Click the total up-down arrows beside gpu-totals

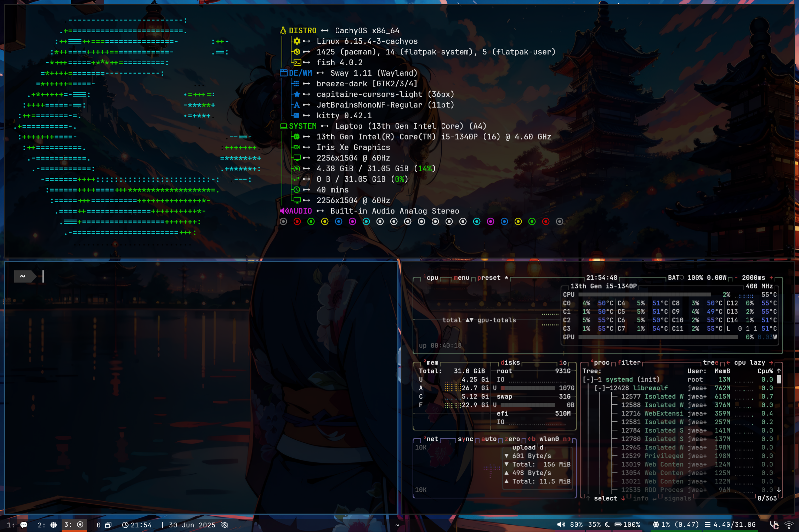[x=469, y=320]
